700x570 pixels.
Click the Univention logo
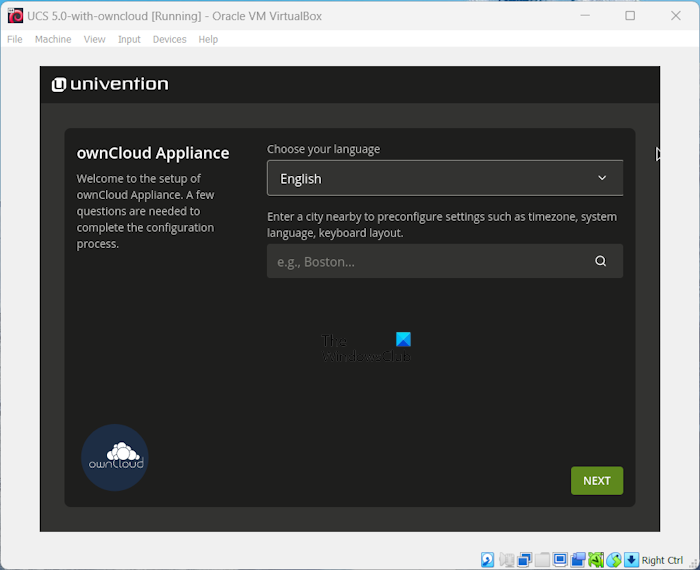tap(110, 84)
